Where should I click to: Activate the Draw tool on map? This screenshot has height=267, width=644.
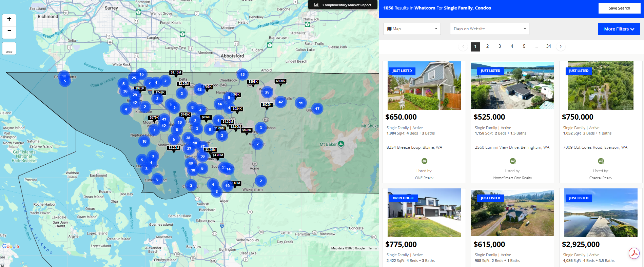coord(9,48)
